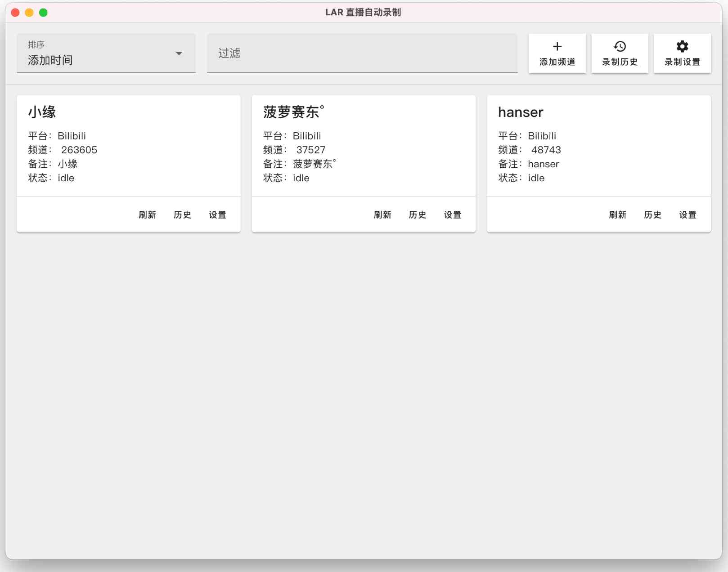
Task: Click the 菠萝赛东° card title
Action: 293,112
